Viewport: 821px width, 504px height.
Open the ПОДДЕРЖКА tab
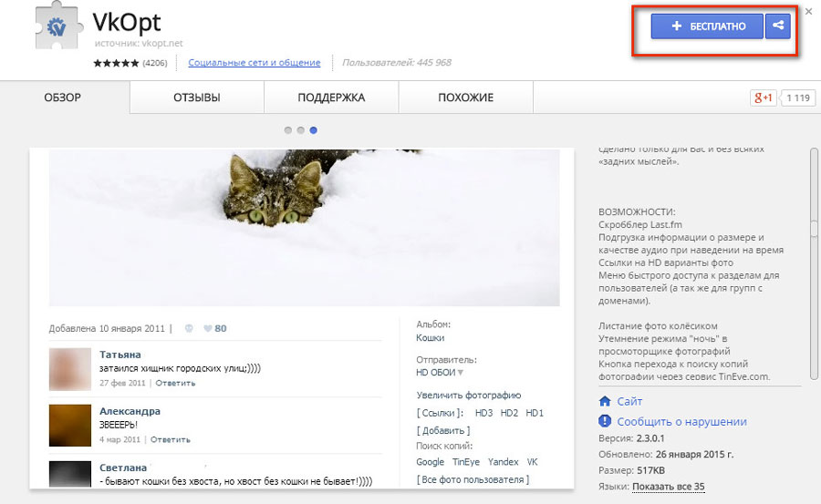[x=331, y=98]
